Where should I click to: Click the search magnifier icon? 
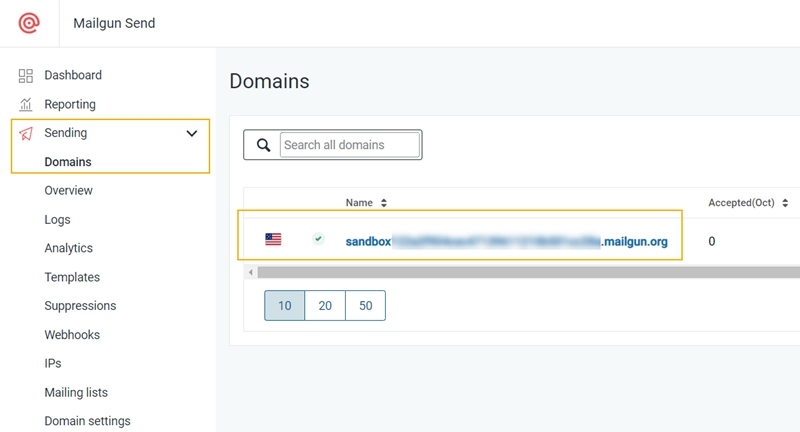[x=263, y=145]
